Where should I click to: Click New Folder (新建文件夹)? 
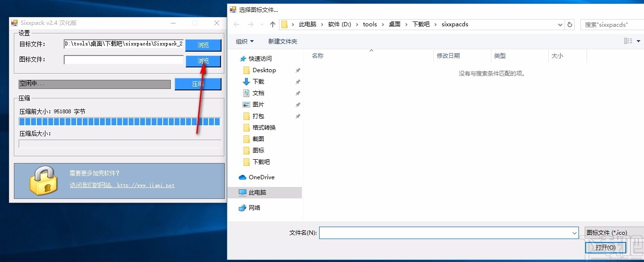click(x=283, y=42)
